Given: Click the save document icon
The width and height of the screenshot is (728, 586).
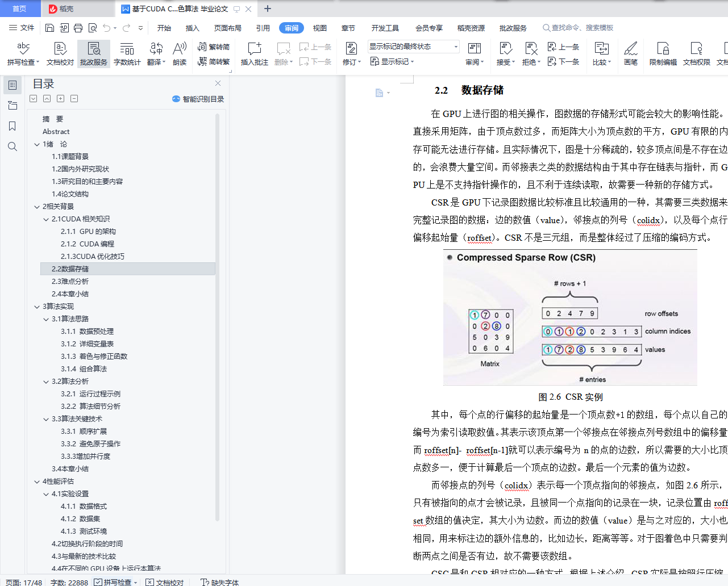Looking at the screenshot, I should (49, 28).
